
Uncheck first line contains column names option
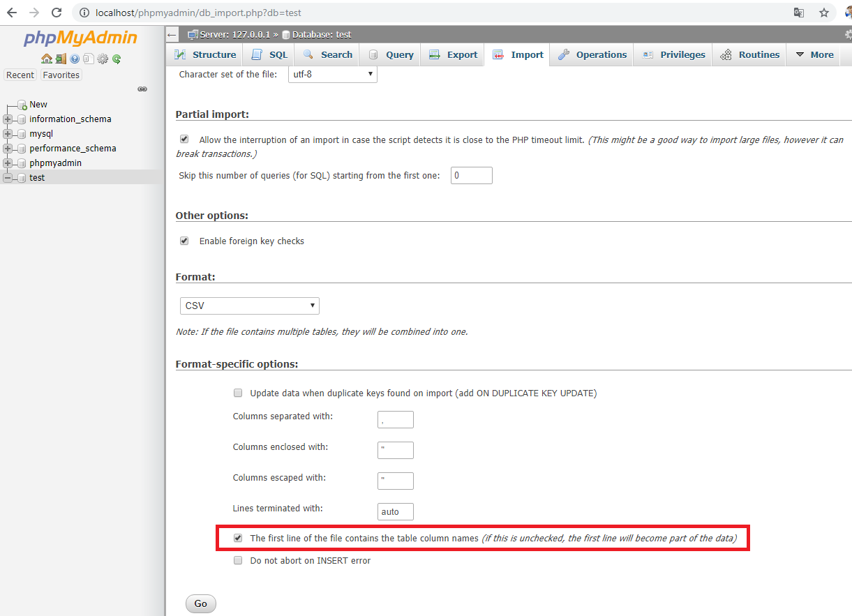(238, 538)
